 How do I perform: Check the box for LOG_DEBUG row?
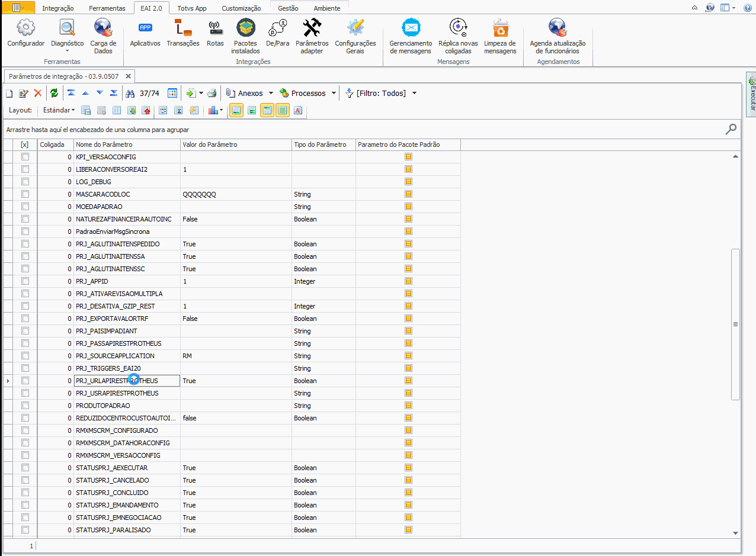(x=25, y=182)
